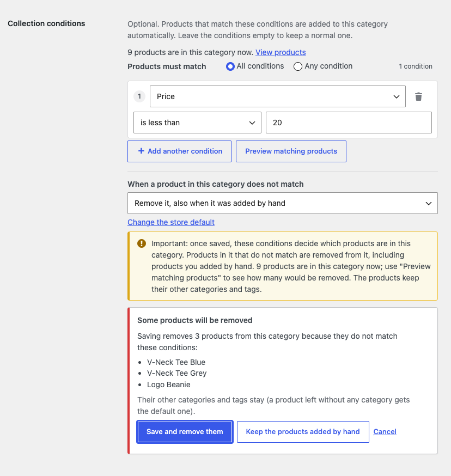Click the 'Collection conditions' section label

point(46,23)
